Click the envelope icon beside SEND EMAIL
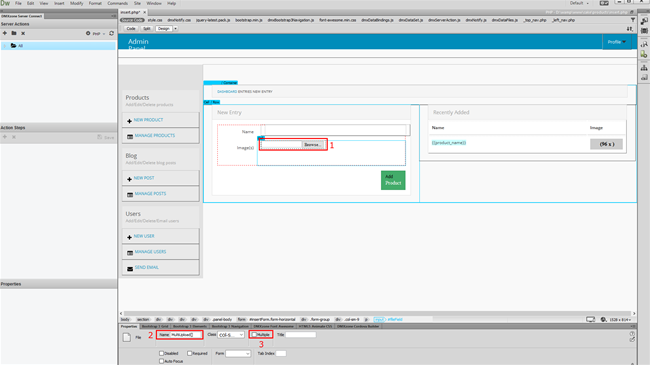This screenshot has width=650, height=365. pyautogui.click(x=130, y=268)
